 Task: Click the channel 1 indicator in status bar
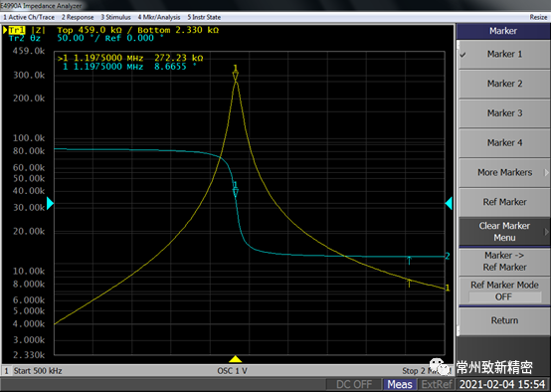coord(6,371)
